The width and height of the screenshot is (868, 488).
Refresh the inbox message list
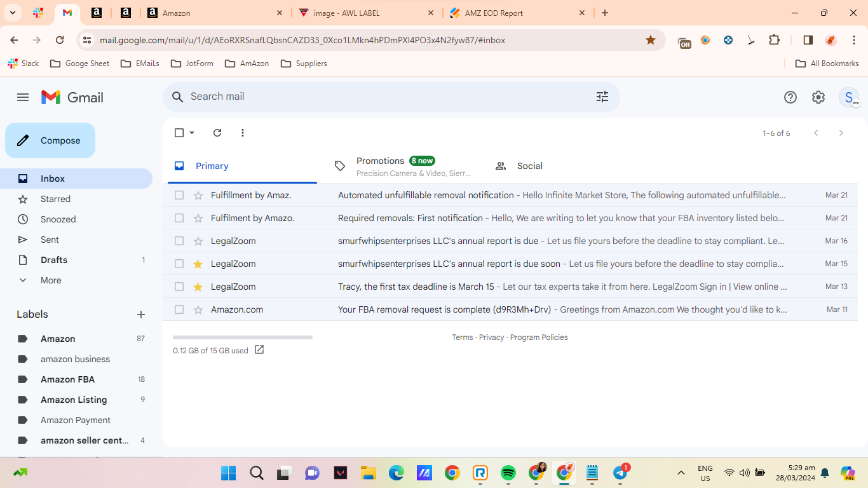click(x=217, y=133)
